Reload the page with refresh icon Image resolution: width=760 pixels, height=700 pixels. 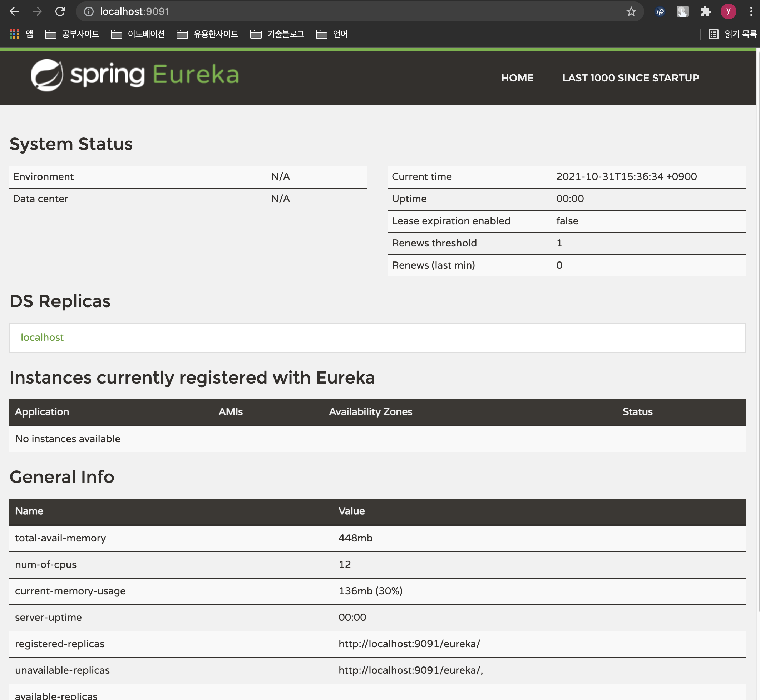(x=60, y=11)
